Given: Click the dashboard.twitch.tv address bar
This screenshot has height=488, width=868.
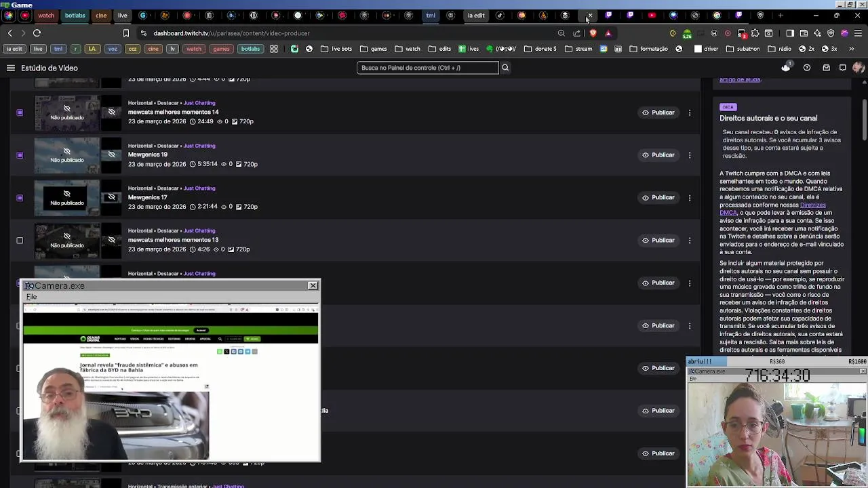Looking at the screenshot, I should [x=231, y=33].
